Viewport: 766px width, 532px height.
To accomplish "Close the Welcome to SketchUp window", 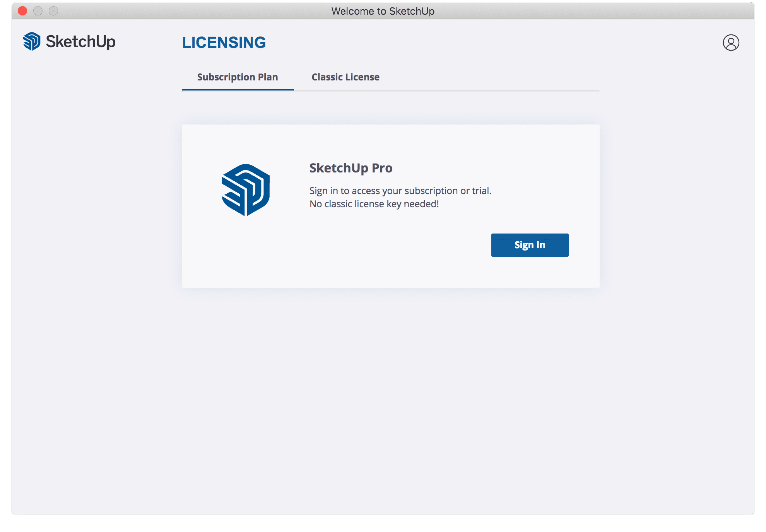I will click(22, 11).
